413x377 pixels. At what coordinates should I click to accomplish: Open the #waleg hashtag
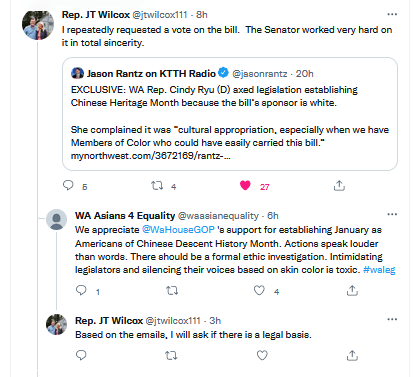tap(379, 270)
